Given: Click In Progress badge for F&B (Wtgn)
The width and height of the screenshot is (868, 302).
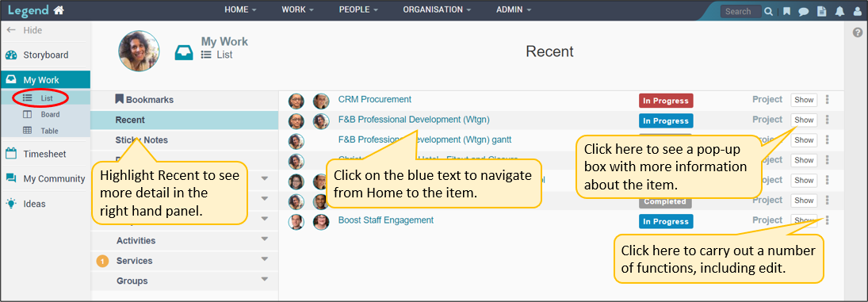Looking at the screenshot, I should coord(666,121).
